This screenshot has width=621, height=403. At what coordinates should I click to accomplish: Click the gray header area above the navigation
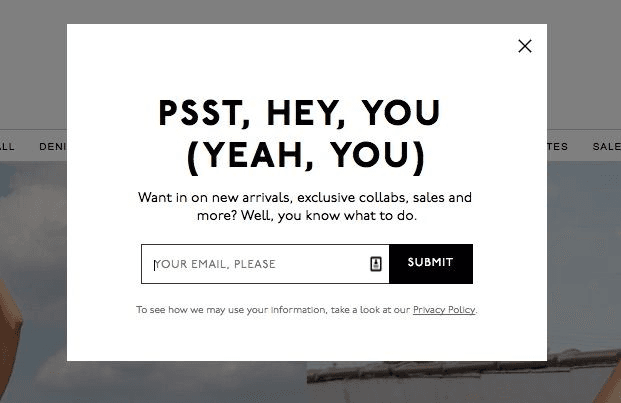click(x=310, y=12)
